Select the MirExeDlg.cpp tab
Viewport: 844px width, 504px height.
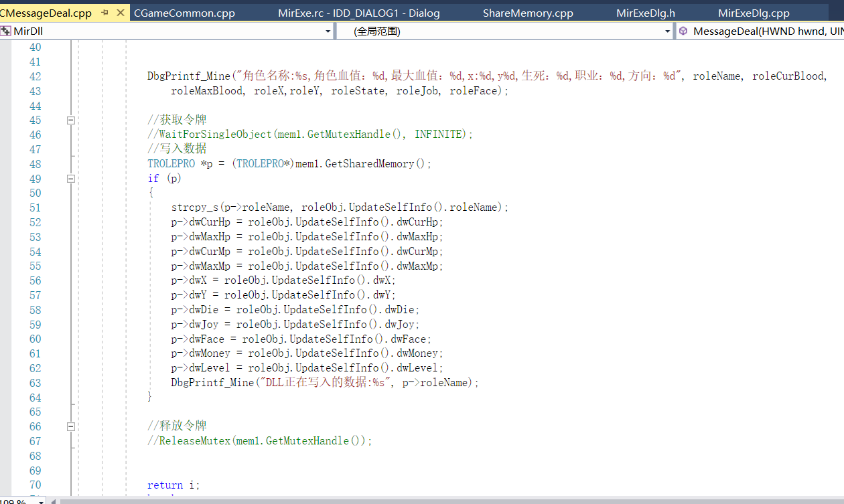pos(754,13)
